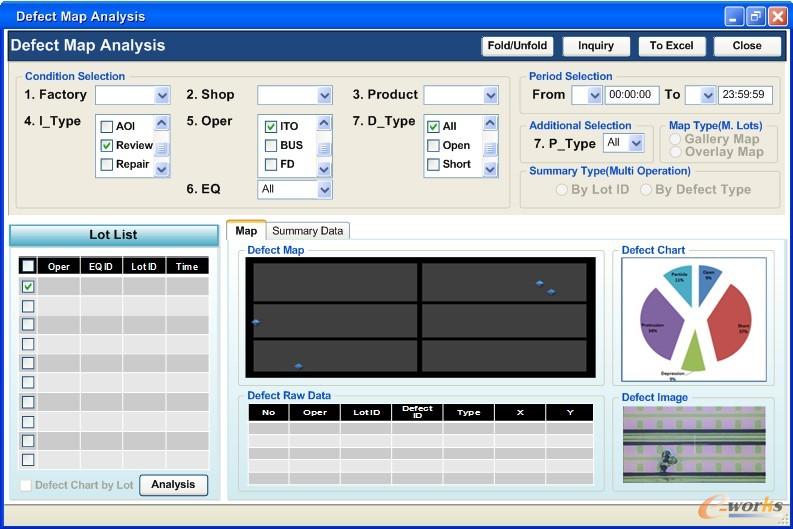Click the Fold/Unfold button

tap(517, 46)
